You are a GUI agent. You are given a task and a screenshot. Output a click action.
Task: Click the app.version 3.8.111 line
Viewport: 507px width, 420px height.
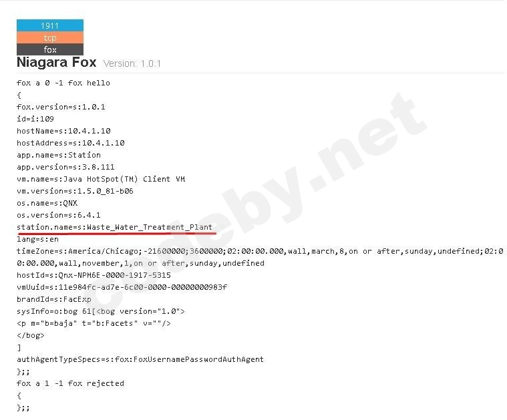tap(65, 167)
